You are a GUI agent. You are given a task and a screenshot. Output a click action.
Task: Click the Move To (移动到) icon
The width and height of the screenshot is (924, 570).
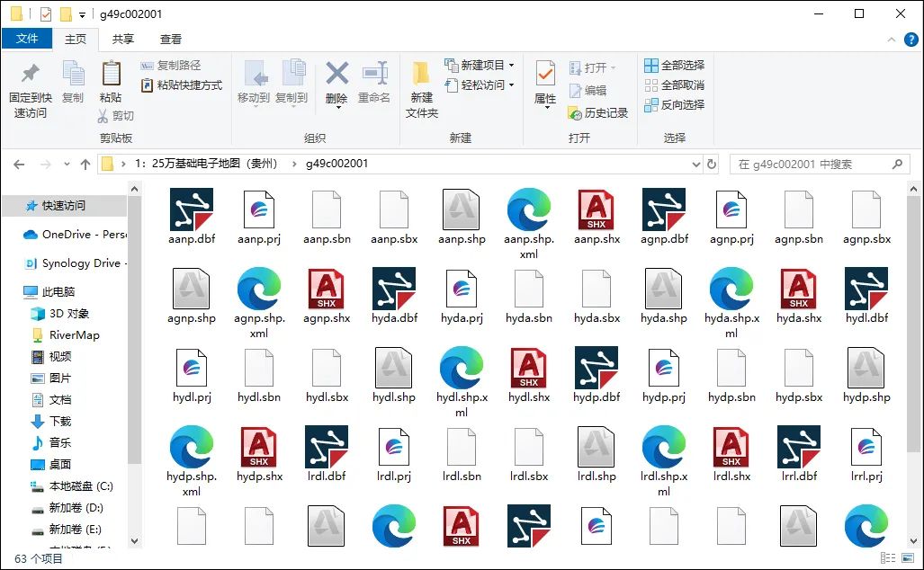pyautogui.click(x=256, y=75)
